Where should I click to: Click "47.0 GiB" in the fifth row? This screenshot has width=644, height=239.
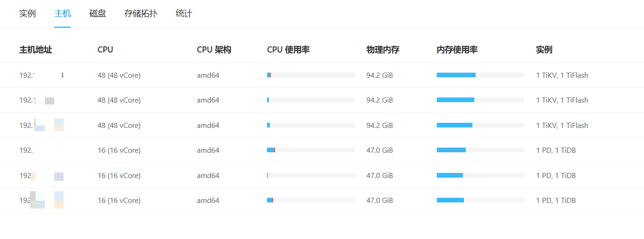point(380,176)
